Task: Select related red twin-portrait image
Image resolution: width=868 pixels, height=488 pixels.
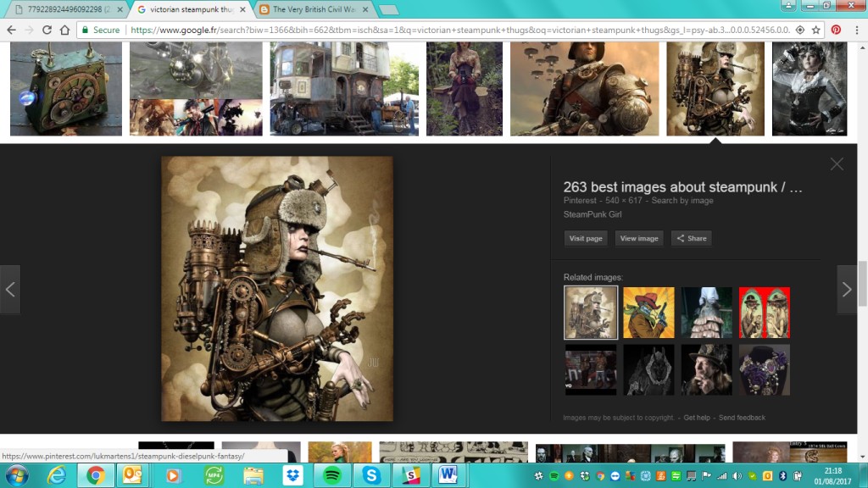Action: coord(765,313)
